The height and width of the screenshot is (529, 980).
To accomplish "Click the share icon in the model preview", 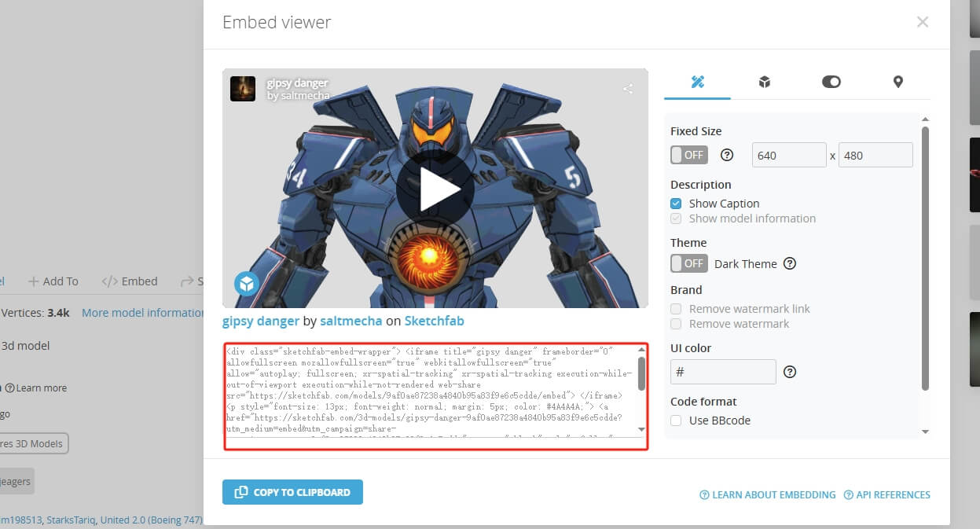I will tap(628, 89).
